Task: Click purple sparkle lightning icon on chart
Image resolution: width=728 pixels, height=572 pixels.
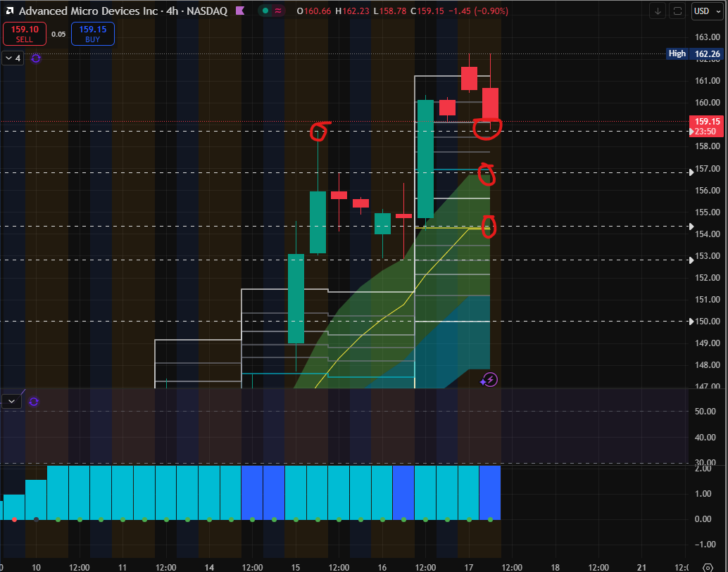Action: pos(489,380)
